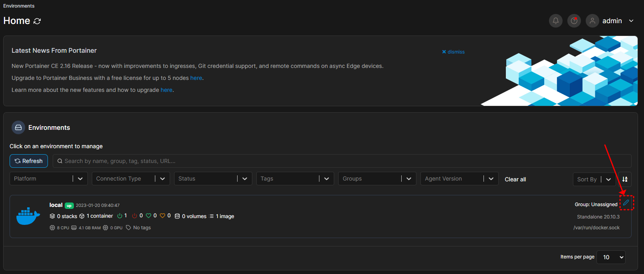Click the admin user avatar icon
This screenshot has width=644, height=274.
[592, 21]
